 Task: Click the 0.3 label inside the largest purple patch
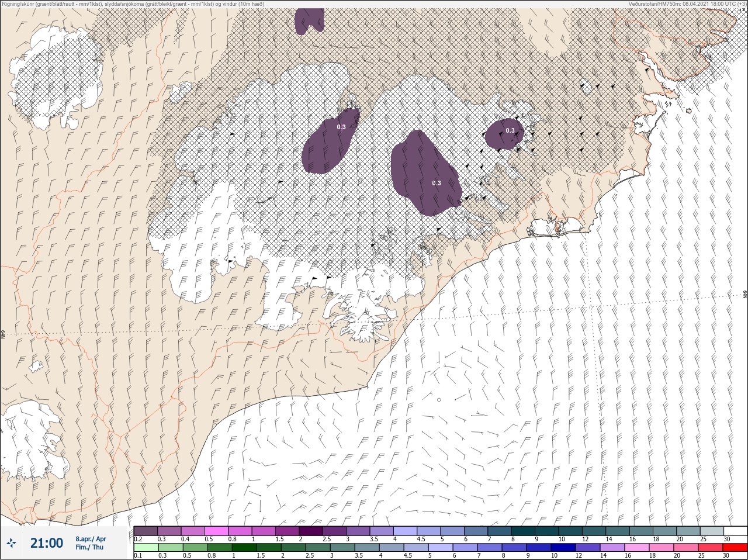click(437, 183)
